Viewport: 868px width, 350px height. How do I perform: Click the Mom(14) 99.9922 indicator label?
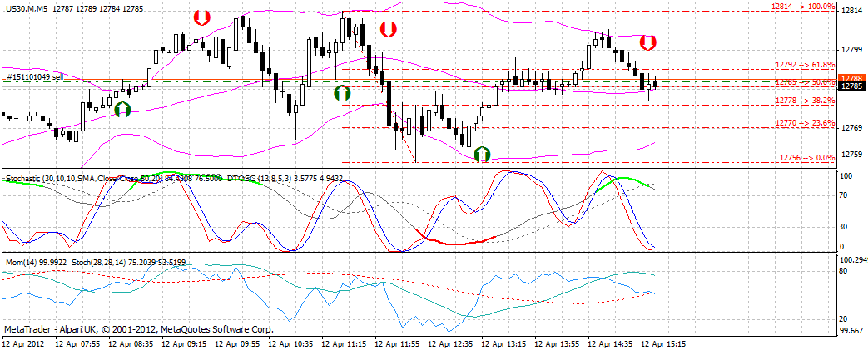pos(37,262)
